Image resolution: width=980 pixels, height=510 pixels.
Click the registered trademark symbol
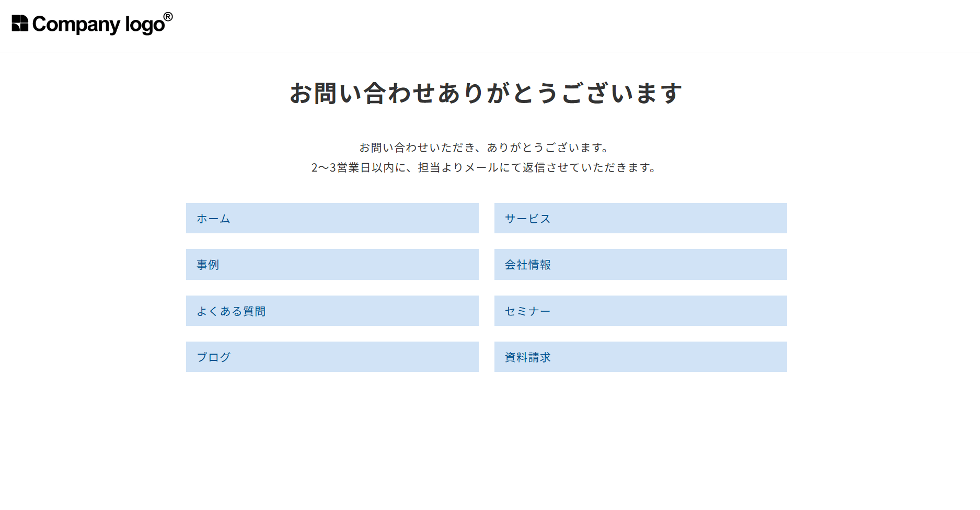[168, 17]
